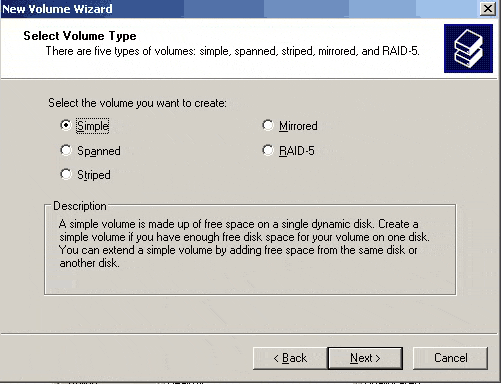Select the Mirrored volume radio button

click(268, 125)
